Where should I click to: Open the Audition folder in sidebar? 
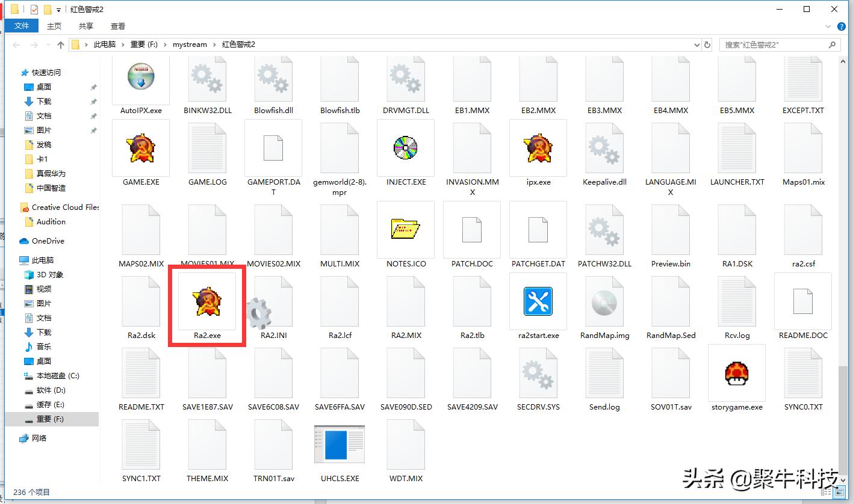pos(51,221)
